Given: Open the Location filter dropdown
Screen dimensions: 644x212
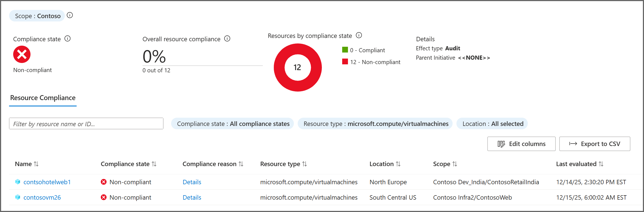Looking at the screenshot, I should click(x=492, y=124).
